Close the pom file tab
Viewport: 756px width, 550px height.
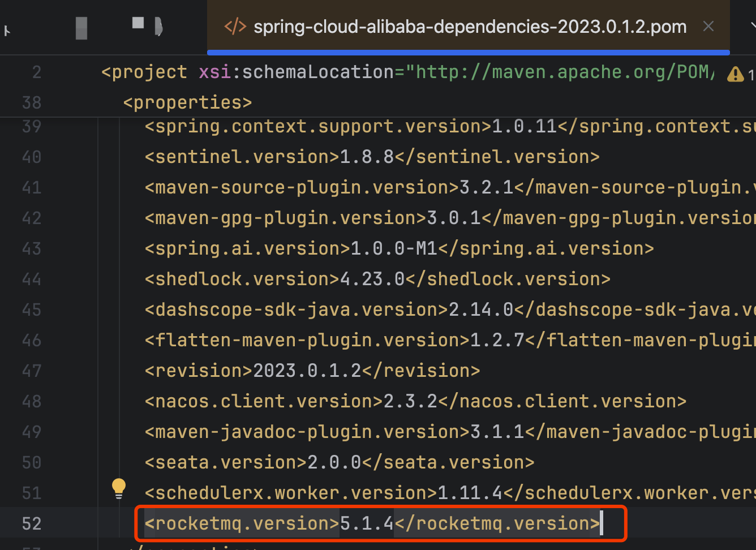[708, 26]
